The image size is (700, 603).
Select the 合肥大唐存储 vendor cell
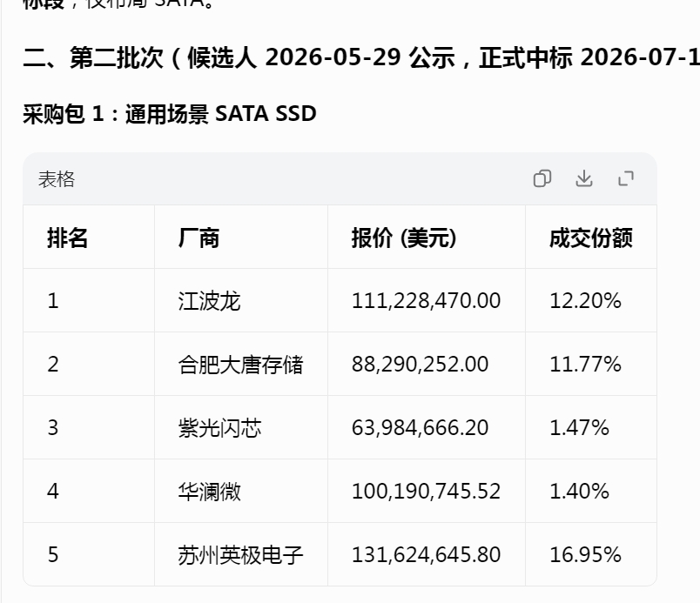point(240,365)
